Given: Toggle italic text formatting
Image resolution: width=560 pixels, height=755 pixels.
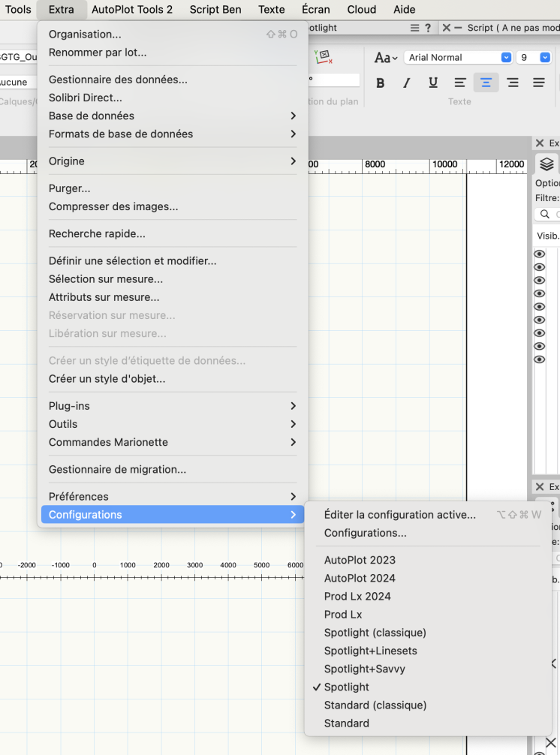Looking at the screenshot, I should 407,83.
